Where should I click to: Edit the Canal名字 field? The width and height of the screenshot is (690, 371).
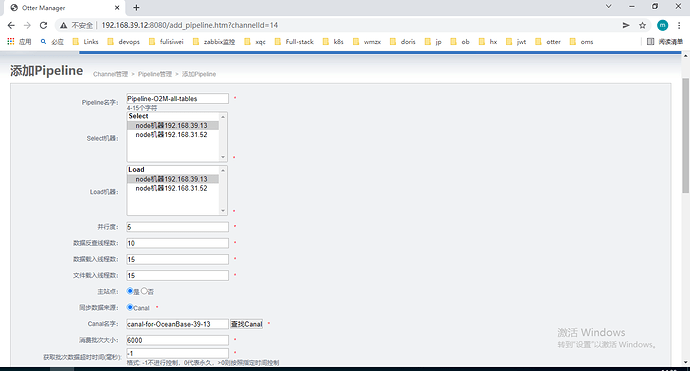click(x=177, y=324)
